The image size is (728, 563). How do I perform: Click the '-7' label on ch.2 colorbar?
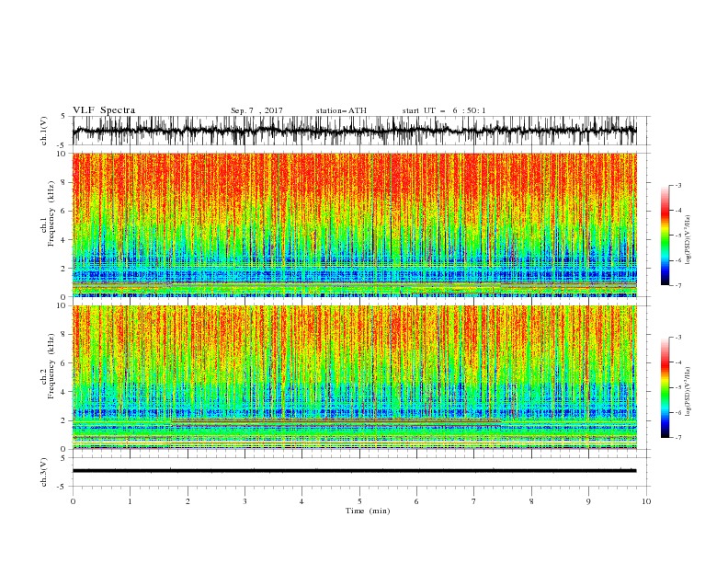click(x=677, y=438)
